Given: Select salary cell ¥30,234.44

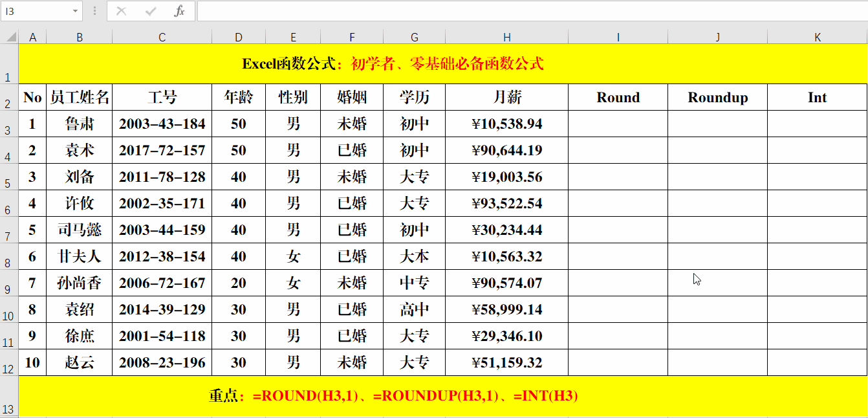Looking at the screenshot, I should [507, 230].
